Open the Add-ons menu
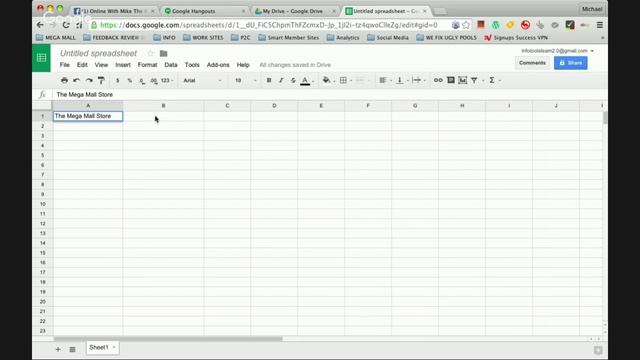This screenshot has height=360, width=640. (x=218, y=65)
